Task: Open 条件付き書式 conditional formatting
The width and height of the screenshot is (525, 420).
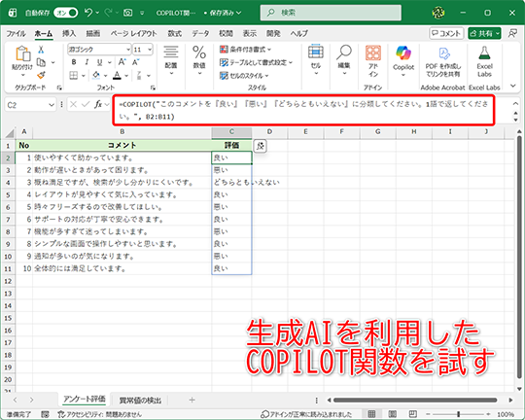Action: click(x=245, y=50)
